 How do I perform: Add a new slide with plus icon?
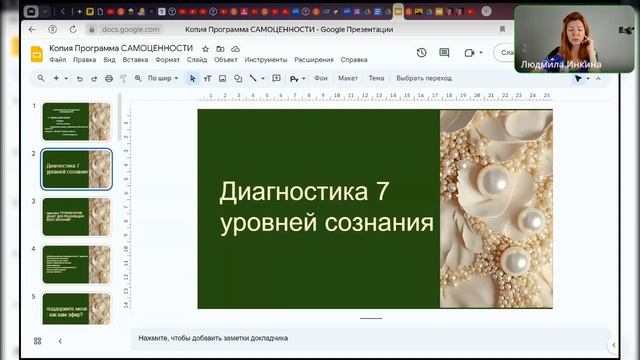coord(56,78)
